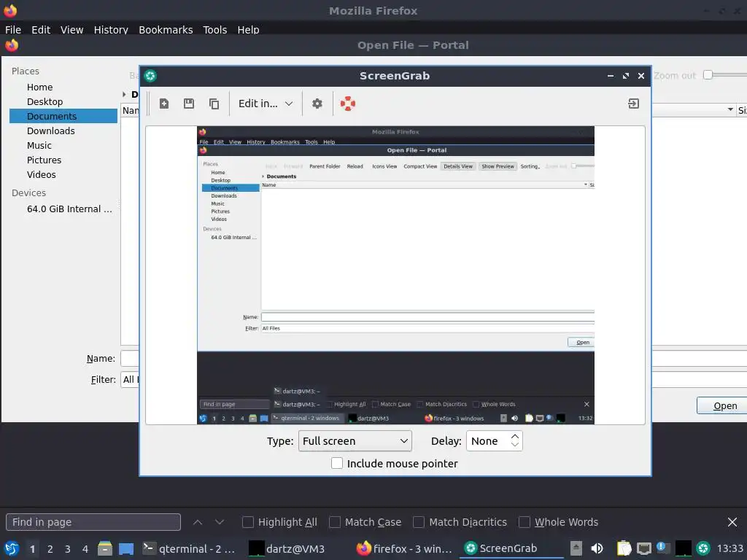
Task: Open the Help menu in Firefox
Action: [x=248, y=29]
